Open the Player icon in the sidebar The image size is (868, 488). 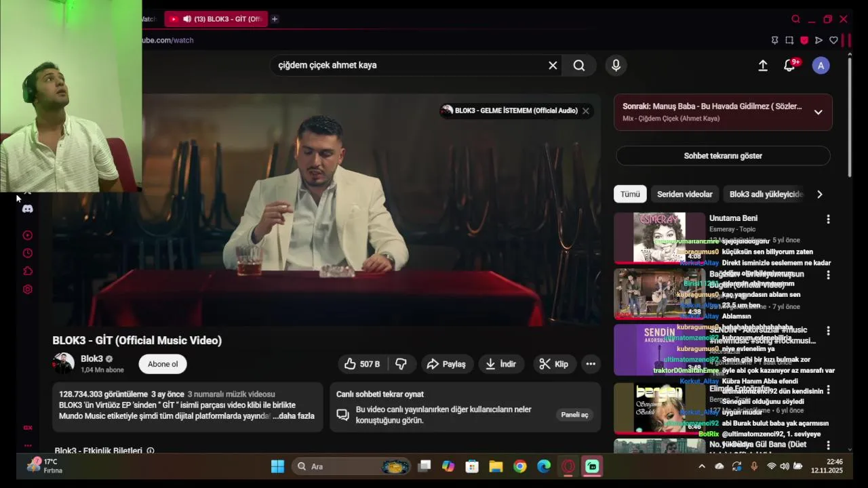27,235
